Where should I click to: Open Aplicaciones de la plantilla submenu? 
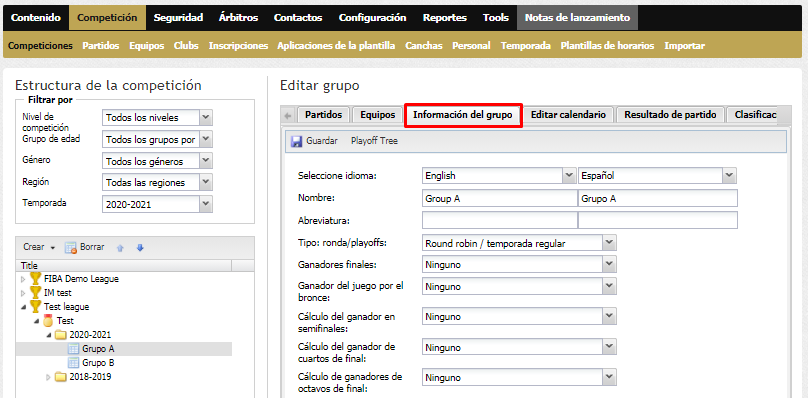[336, 45]
